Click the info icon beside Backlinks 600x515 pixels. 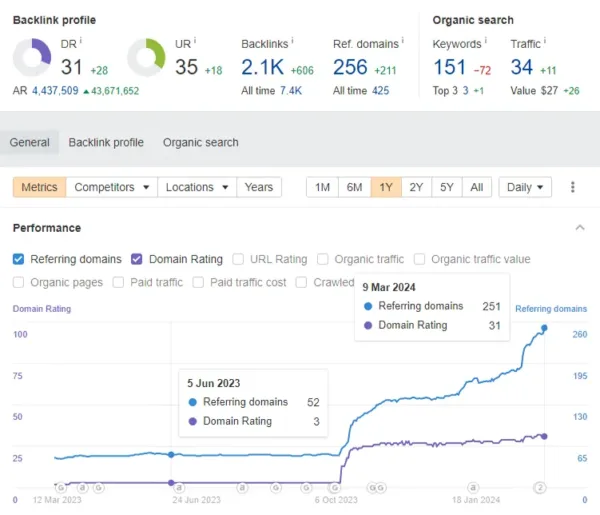(292, 40)
